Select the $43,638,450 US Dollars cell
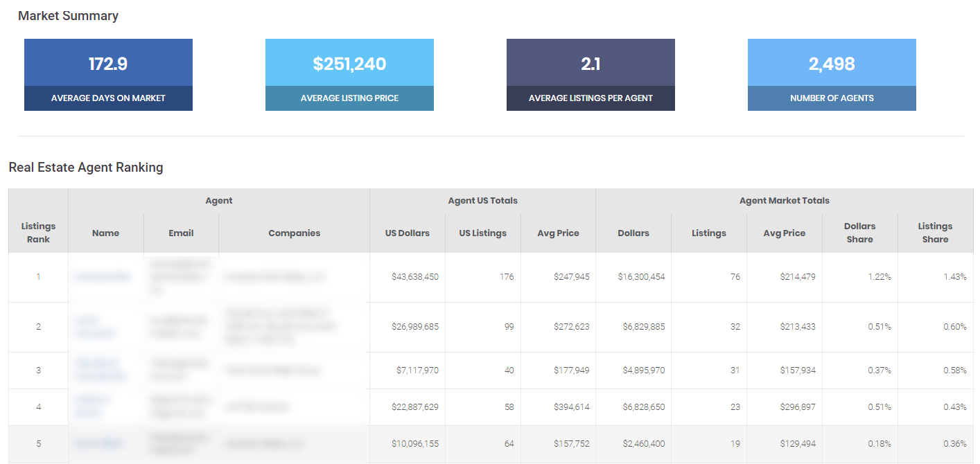Screen dimensions: 980x464 point(408,277)
